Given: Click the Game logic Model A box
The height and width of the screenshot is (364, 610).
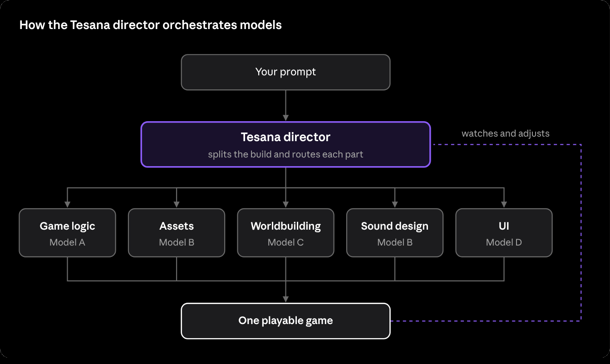Looking at the screenshot, I should pos(67,233).
